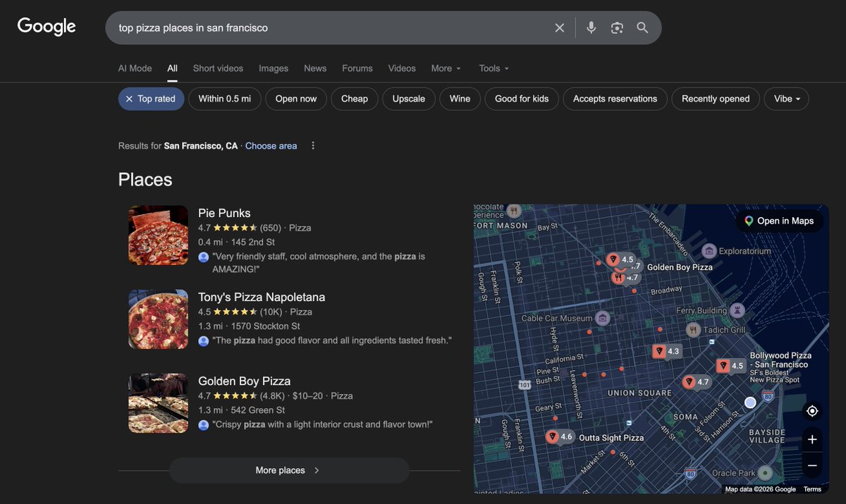This screenshot has width=846, height=504.
Task: Open the Tools dropdown
Action: pos(493,68)
